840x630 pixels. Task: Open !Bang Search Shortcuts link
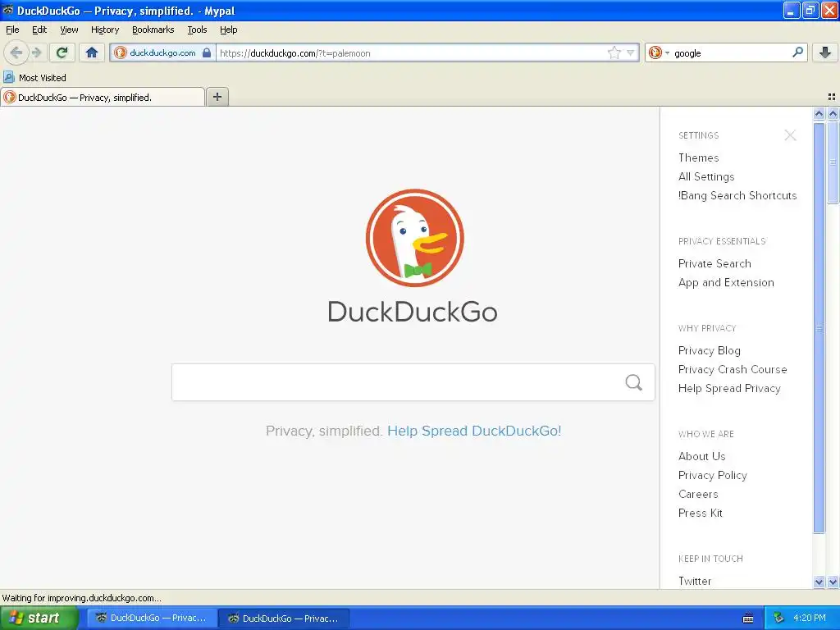[x=737, y=195]
